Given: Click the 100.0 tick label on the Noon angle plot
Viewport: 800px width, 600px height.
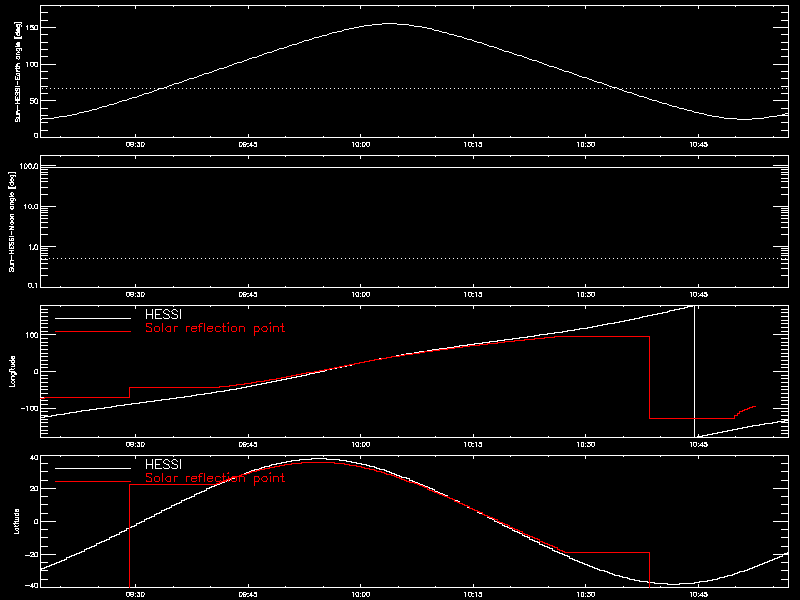Looking at the screenshot, I should [29, 166].
